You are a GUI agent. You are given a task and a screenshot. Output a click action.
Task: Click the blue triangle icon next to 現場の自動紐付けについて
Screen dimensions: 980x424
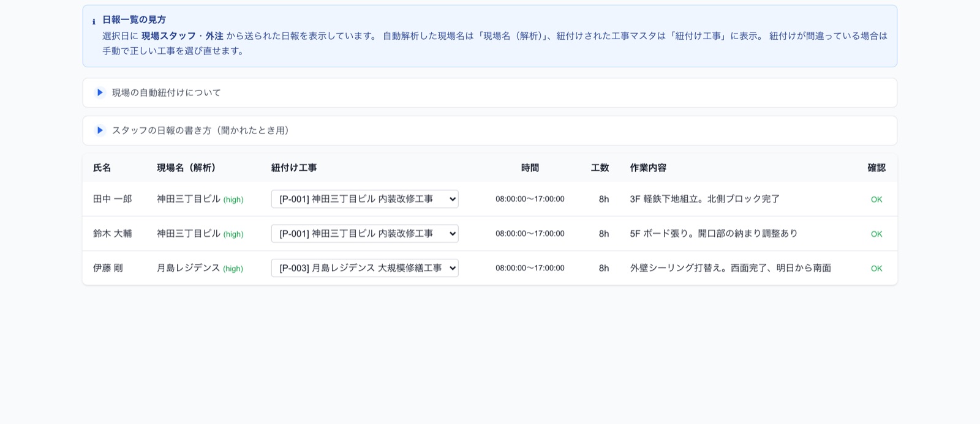(x=100, y=92)
